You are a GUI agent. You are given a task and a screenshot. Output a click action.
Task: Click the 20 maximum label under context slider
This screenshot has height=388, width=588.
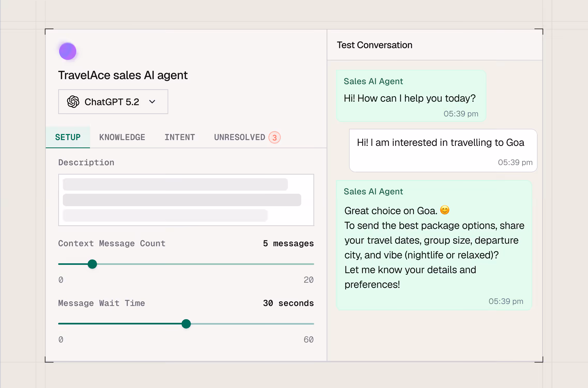pos(308,280)
